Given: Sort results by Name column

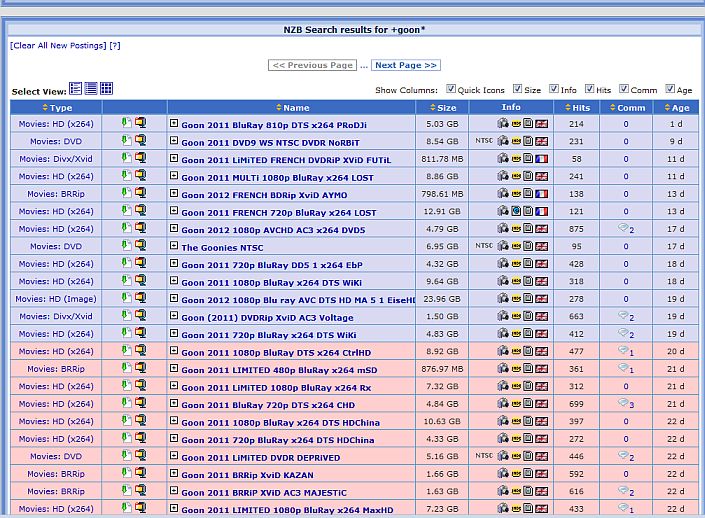Looking at the screenshot, I should [x=293, y=107].
